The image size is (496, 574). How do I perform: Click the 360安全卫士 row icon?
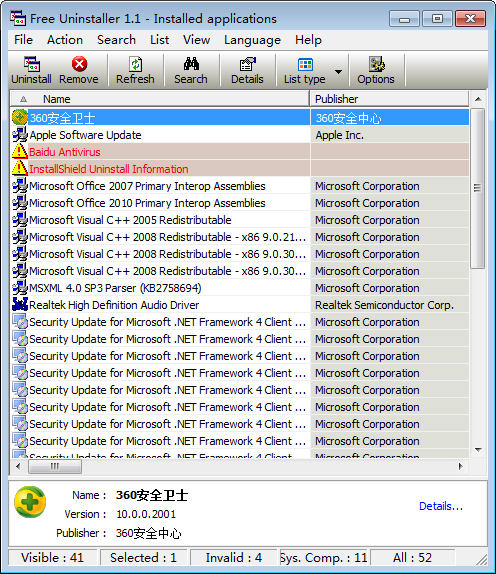coord(20,118)
